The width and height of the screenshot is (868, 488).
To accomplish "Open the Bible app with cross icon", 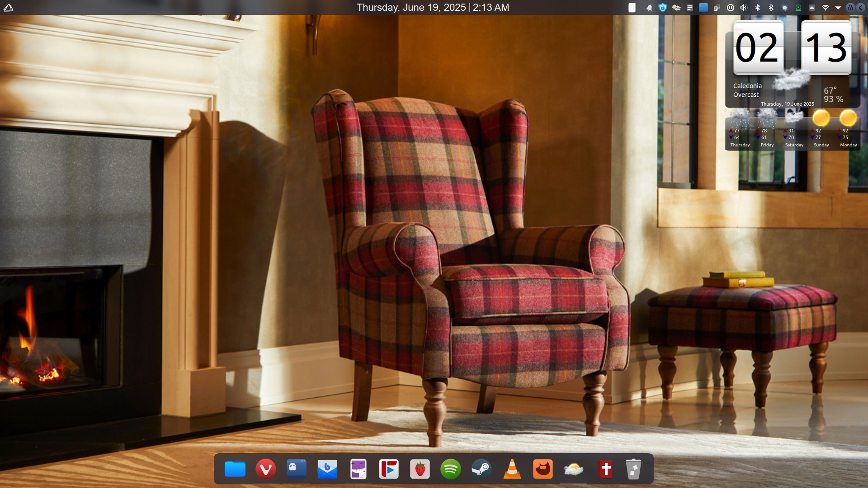I will pyautogui.click(x=605, y=469).
